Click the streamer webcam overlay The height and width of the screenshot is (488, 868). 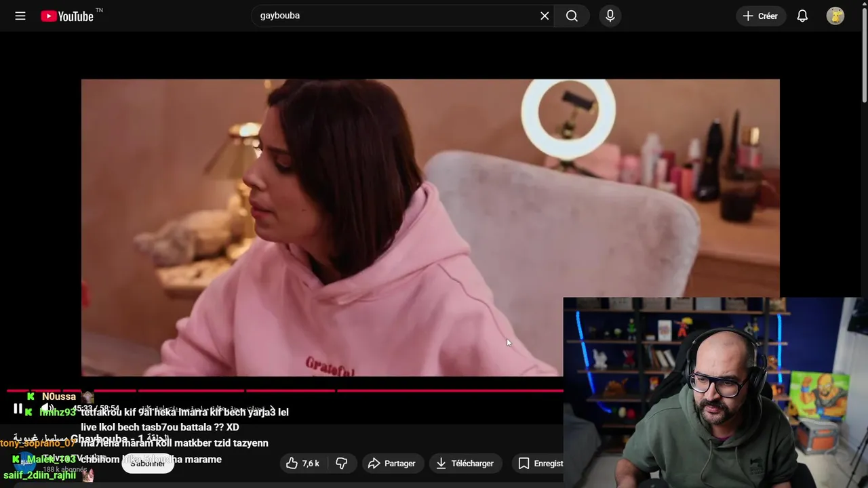click(x=715, y=392)
